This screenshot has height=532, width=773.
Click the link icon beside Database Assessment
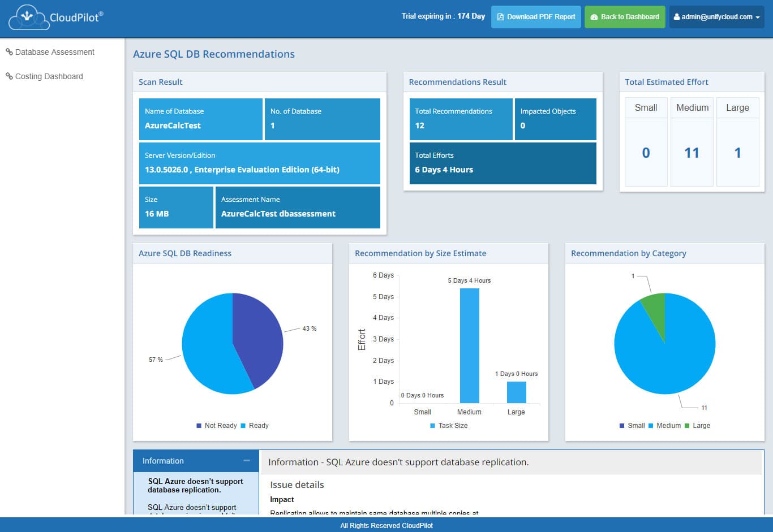[9, 52]
